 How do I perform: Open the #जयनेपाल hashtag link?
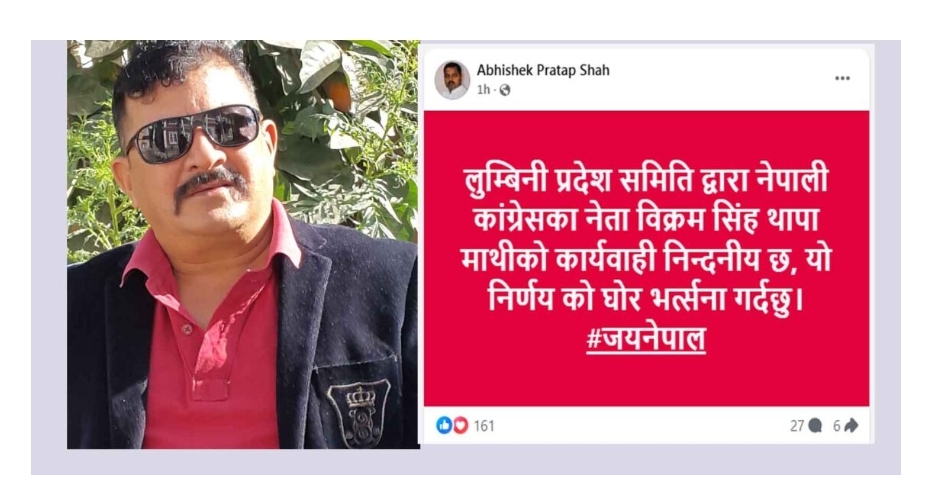point(646,339)
